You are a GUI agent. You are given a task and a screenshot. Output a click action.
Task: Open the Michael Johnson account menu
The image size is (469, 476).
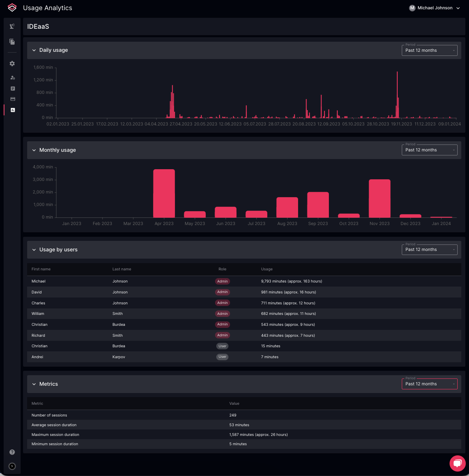pos(435,8)
